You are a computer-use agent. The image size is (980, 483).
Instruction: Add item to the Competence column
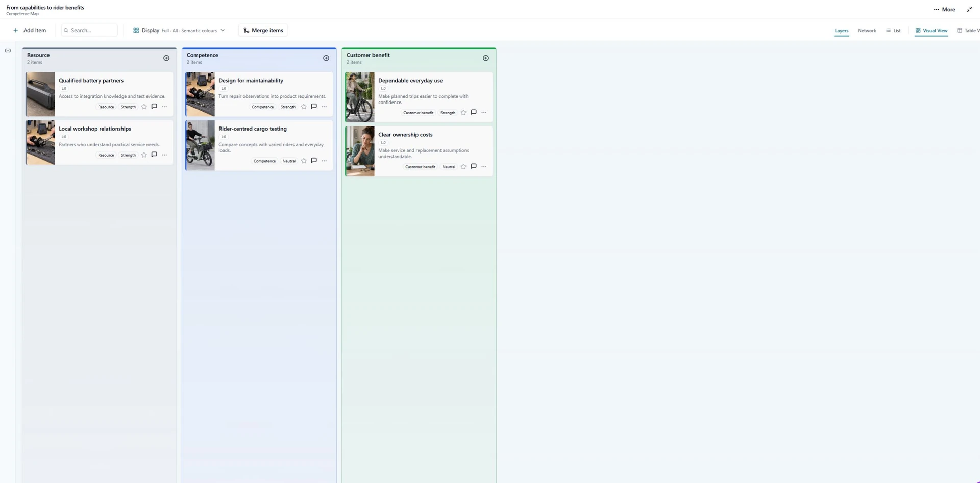[x=326, y=58]
